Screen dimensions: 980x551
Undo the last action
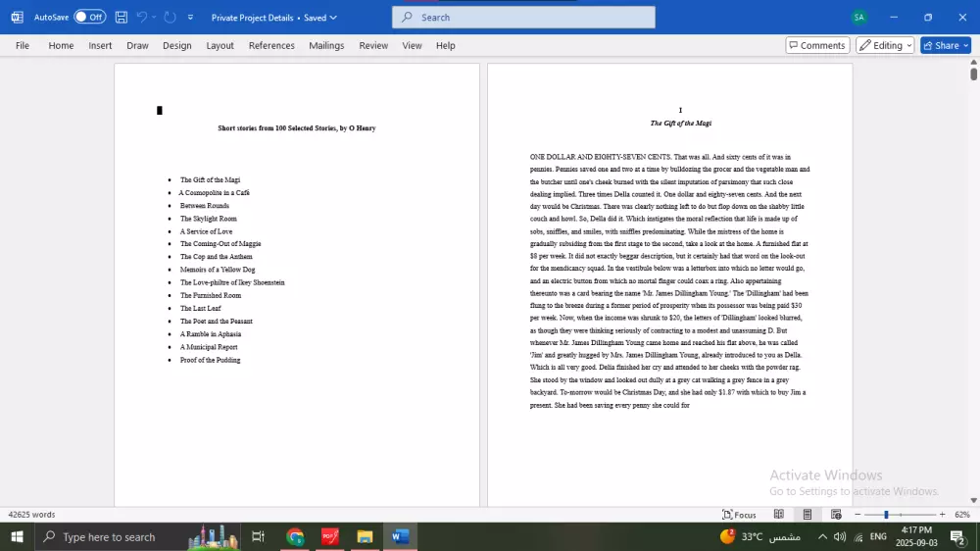coord(142,17)
